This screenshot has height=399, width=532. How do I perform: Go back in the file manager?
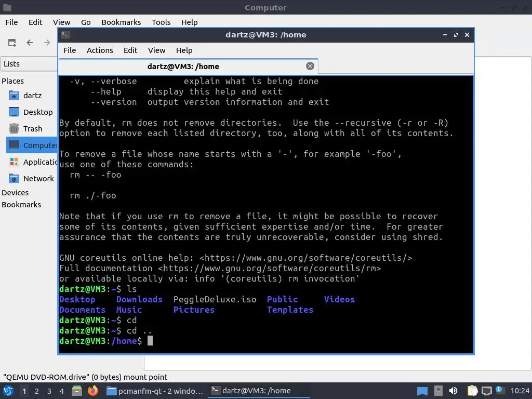click(30, 43)
